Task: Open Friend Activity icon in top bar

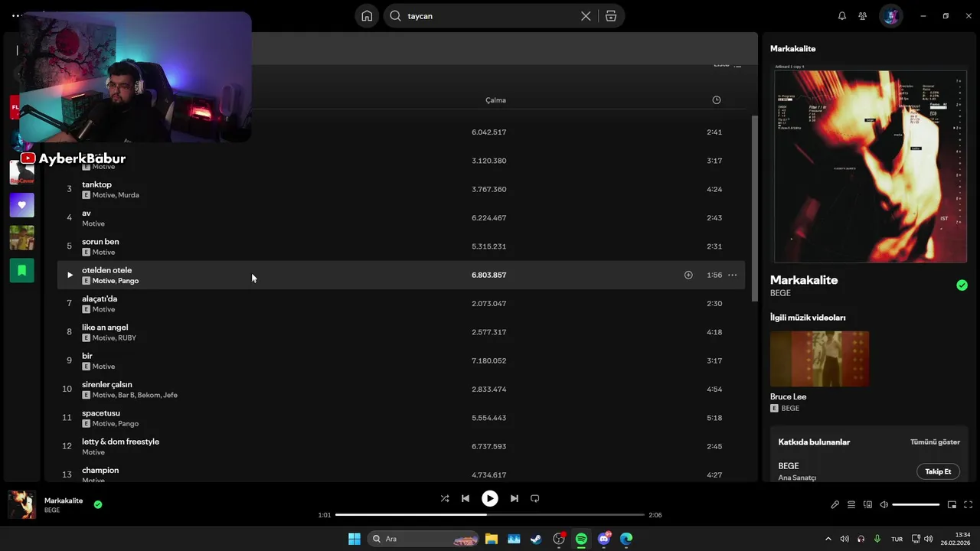Action: click(x=863, y=16)
